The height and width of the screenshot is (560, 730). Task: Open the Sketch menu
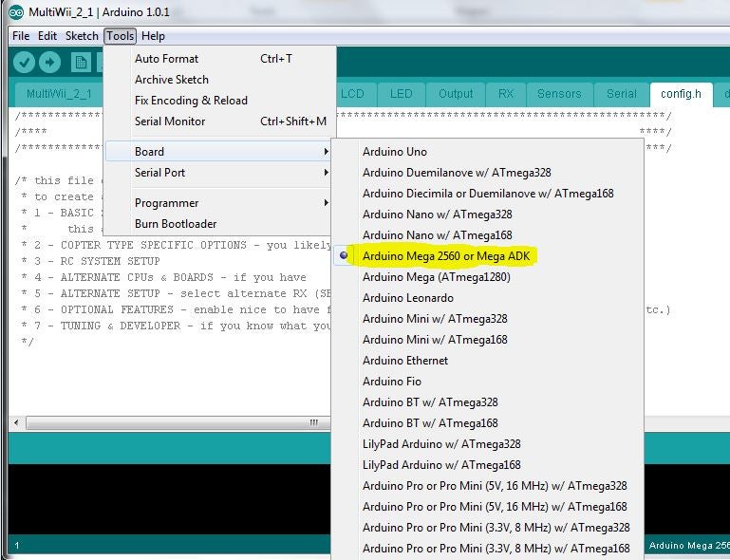click(x=82, y=36)
